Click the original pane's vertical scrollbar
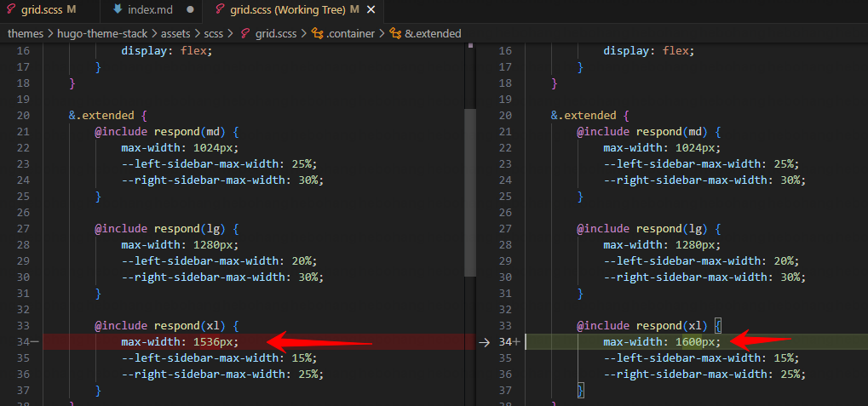Screen dimensions: 868x406 470,192
